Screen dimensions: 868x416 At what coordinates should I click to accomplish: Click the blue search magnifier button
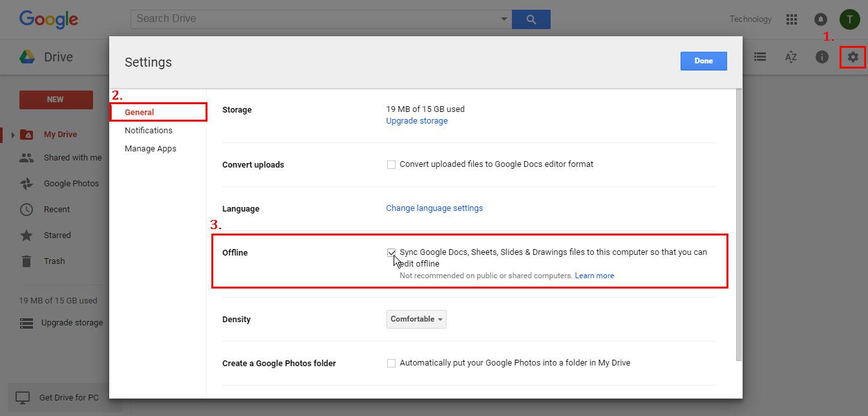531,19
